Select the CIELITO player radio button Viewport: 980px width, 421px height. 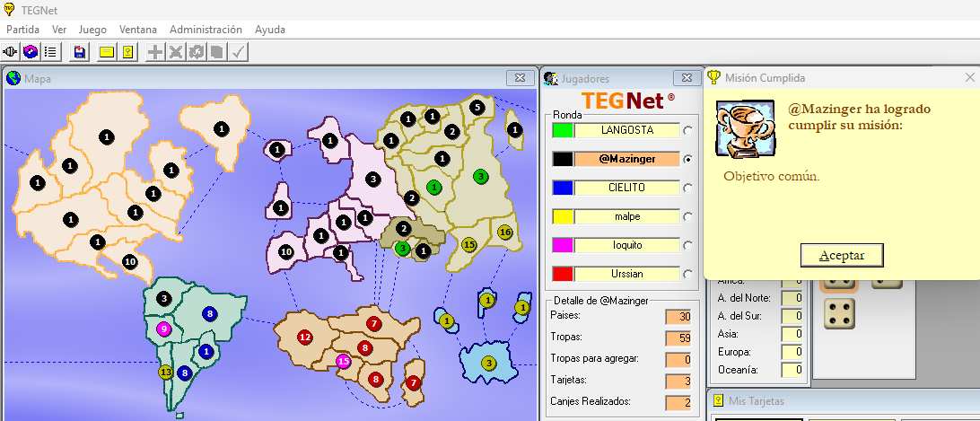(x=688, y=188)
